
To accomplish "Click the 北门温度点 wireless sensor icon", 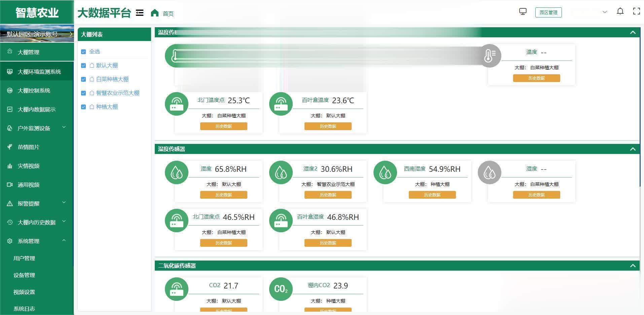I will [x=177, y=104].
